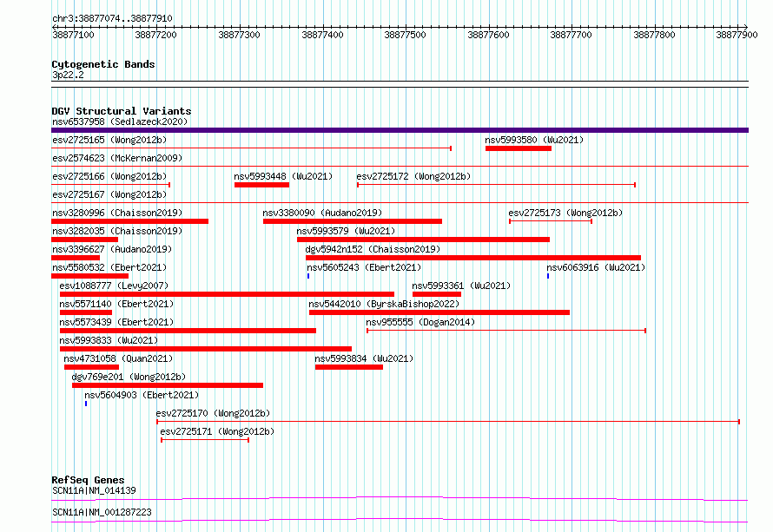Click the nsv5993580 (Wu2021) label
The height and width of the screenshot is (532, 773).
[x=534, y=140]
